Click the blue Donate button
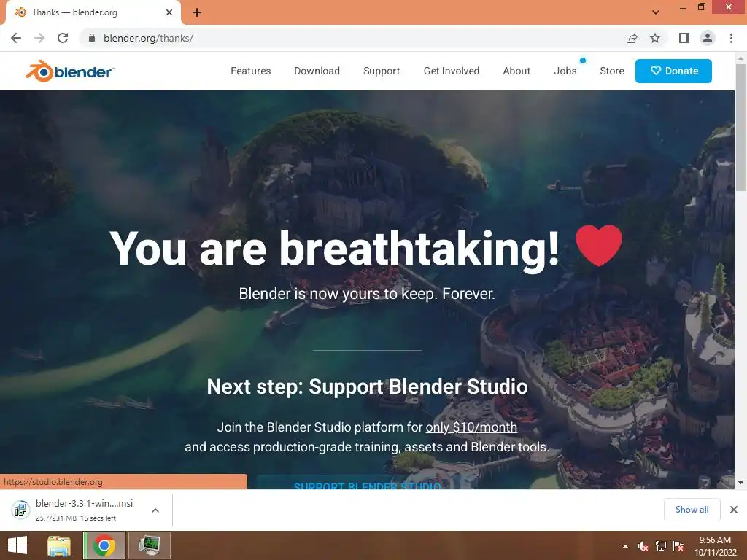 pos(673,71)
